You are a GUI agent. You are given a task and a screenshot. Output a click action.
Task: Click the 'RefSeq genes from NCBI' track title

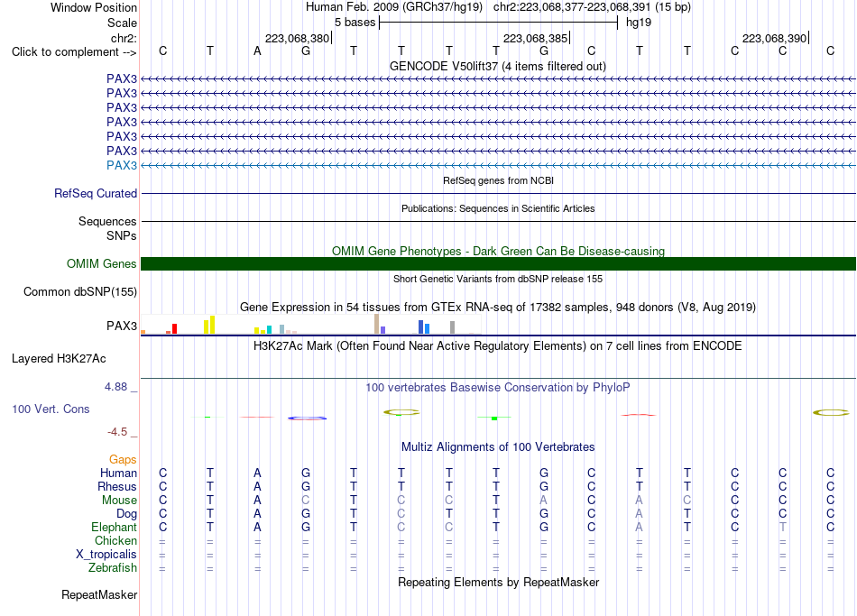click(498, 180)
